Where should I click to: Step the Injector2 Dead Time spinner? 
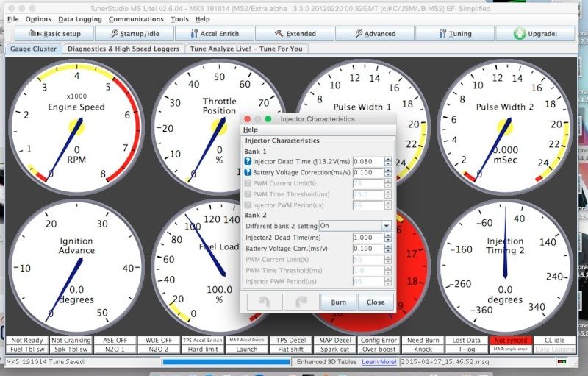tap(388, 238)
